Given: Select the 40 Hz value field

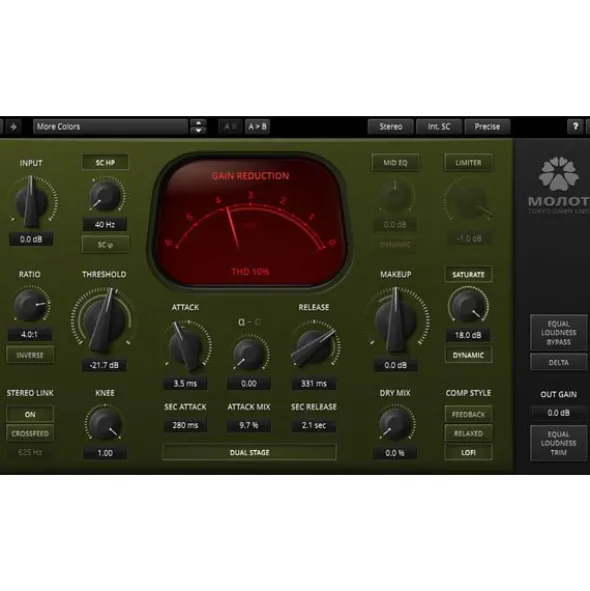Looking at the screenshot, I should 105,225.
